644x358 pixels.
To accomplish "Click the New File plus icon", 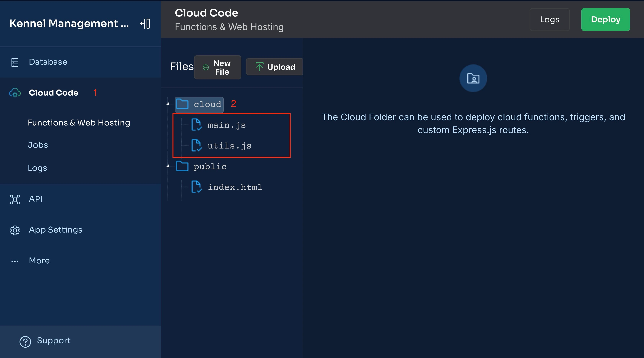I will point(206,67).
